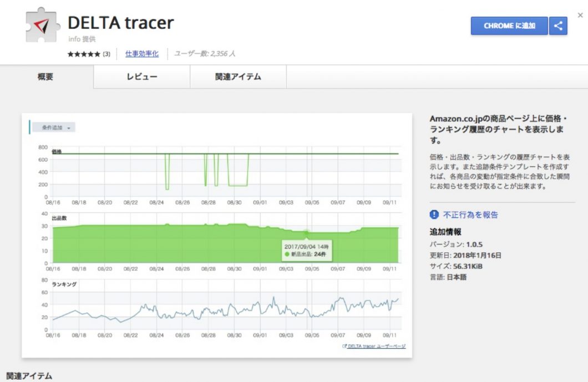
Task: Switch to the レビュー tab
Action: [x=142, y=77]
